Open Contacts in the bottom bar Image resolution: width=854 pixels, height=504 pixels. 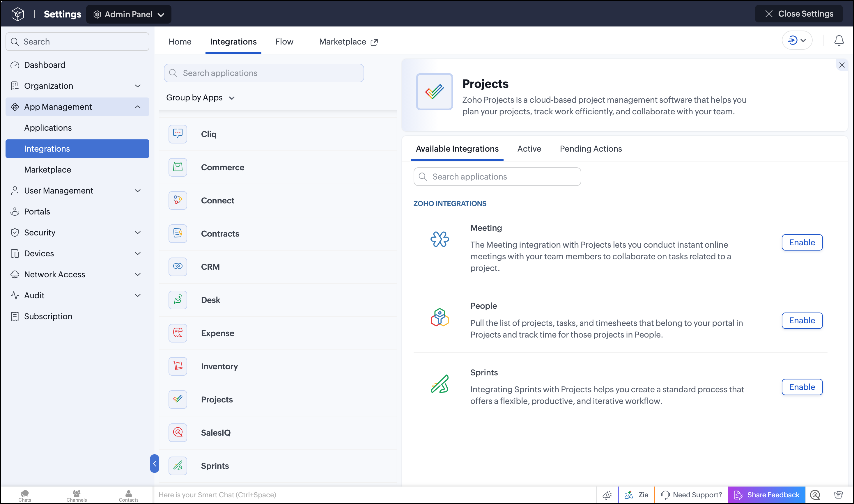click(128, 496)
